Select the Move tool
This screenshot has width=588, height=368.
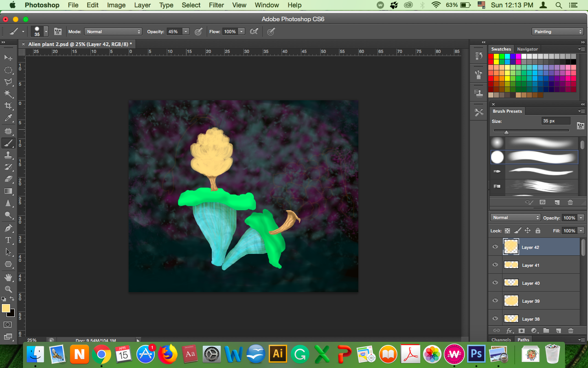tap(8, 57)
